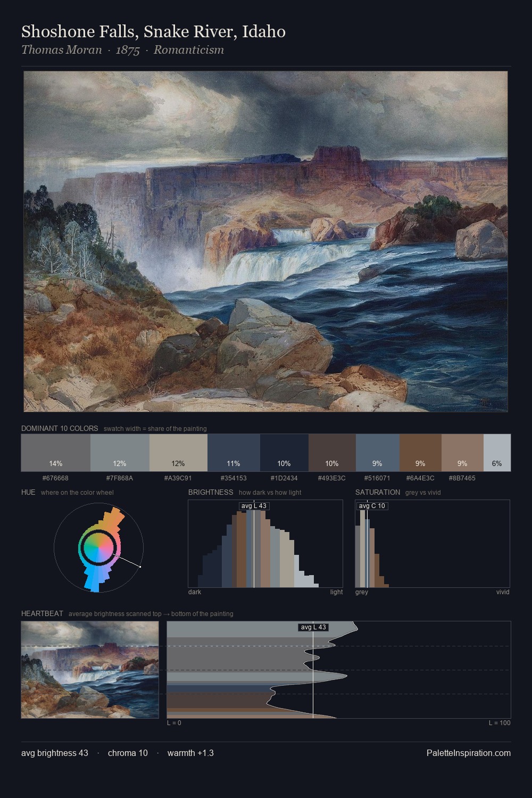Click the main Shoshone Falls painting image
This screenshot has height=798, width=532.
click(265, 242)
